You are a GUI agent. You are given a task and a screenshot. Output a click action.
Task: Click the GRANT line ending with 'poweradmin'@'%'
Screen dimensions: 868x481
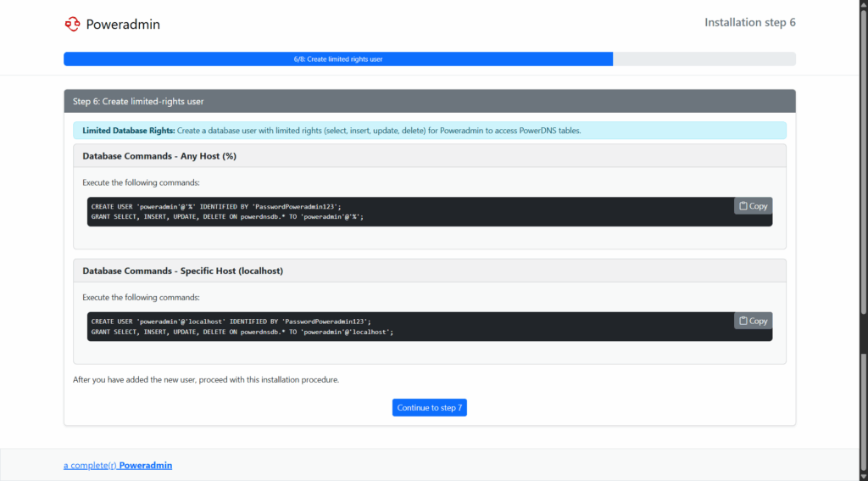point(227,216)
